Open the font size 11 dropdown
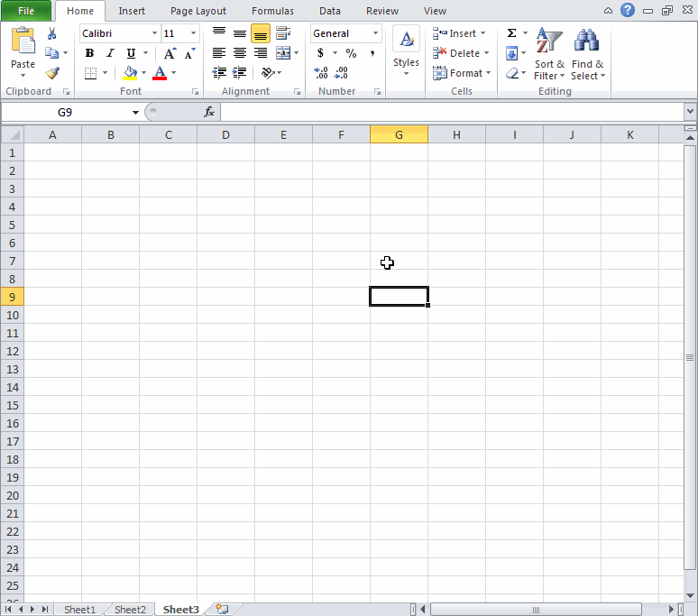Image resolution: width=698 pixels, height=616 pixels. click(x=193, y=33)
